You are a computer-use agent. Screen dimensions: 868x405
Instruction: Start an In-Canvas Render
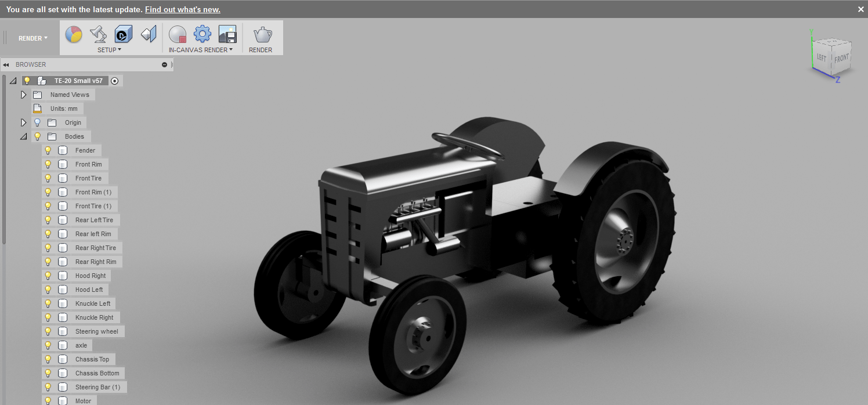(x=178, y=34)
